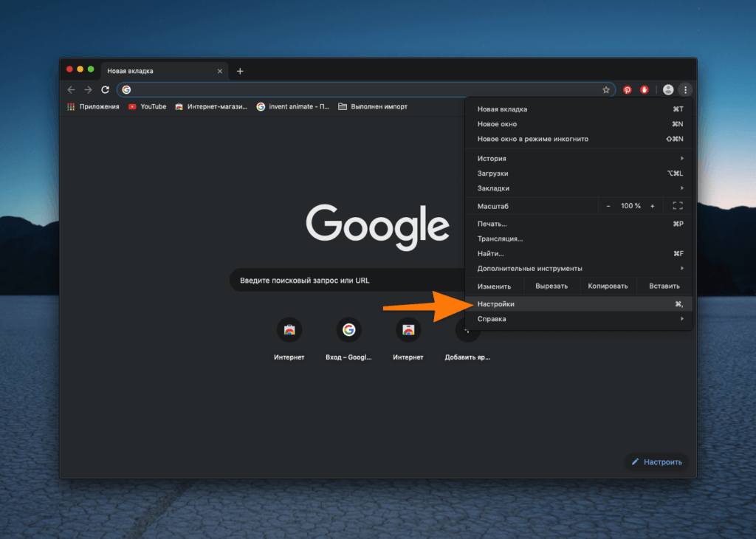756x539 pixels.
Task: Open the Интернет-магази... bookmark
Action: point(211,106)
